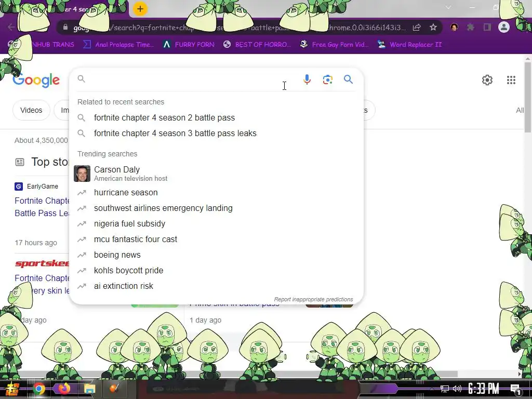Open the EarlyGame Fortnite Chapter article link
Screen dimensions: 532x399
42,207
